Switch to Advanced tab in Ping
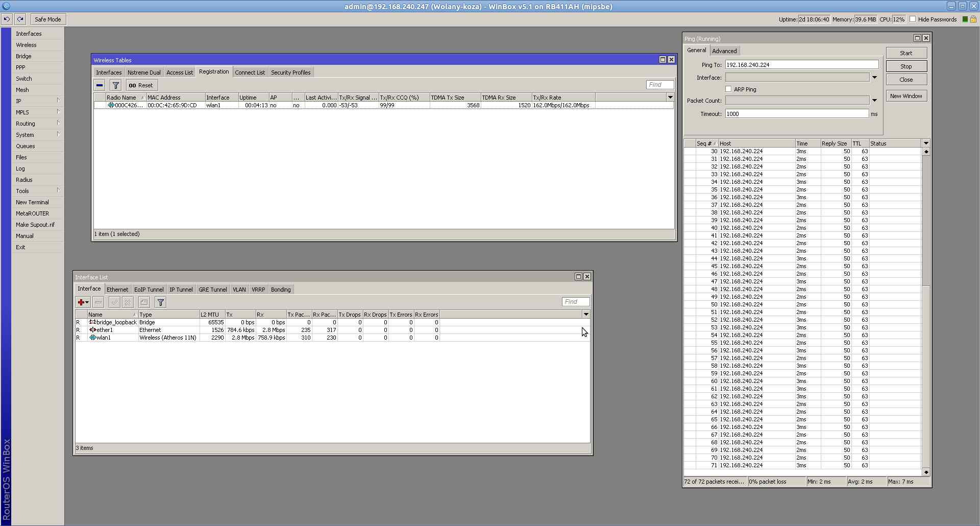 [x=724, y=51]
